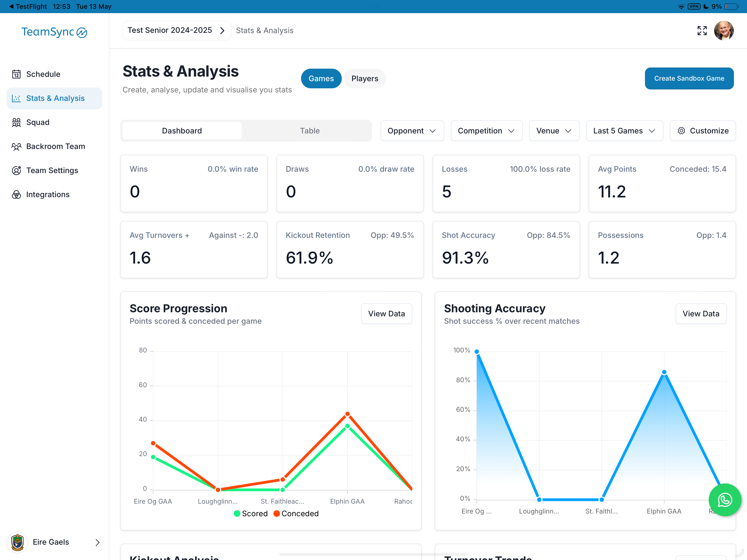Switch to the Players view toggle
The image size is (747, 560).
click(x=365, y=78)
